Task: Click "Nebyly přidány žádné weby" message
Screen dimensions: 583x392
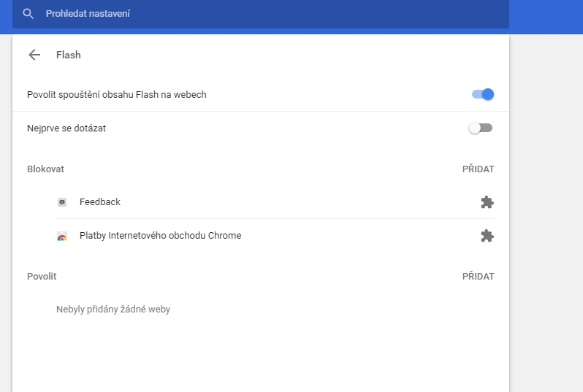Action: tap(113, 310)
